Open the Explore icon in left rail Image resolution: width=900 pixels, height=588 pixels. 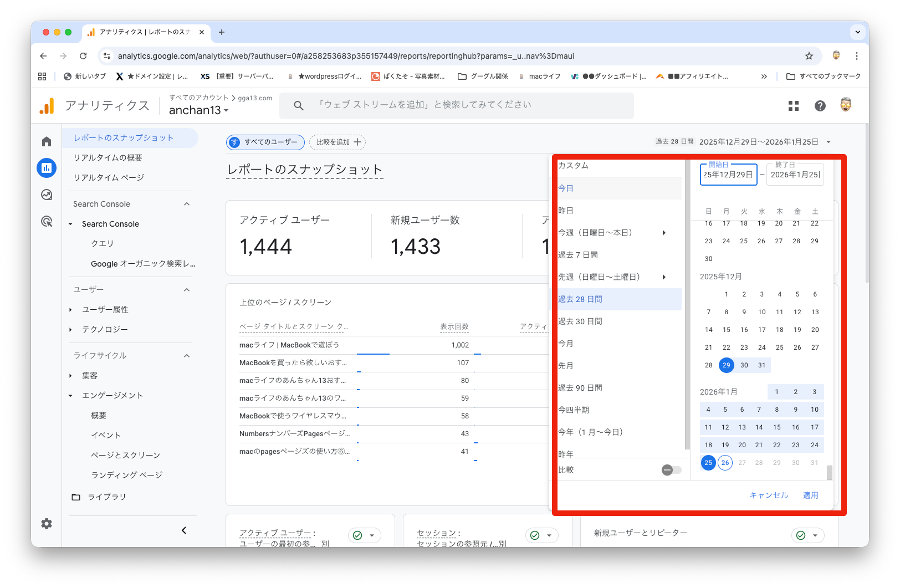(47, 195)
